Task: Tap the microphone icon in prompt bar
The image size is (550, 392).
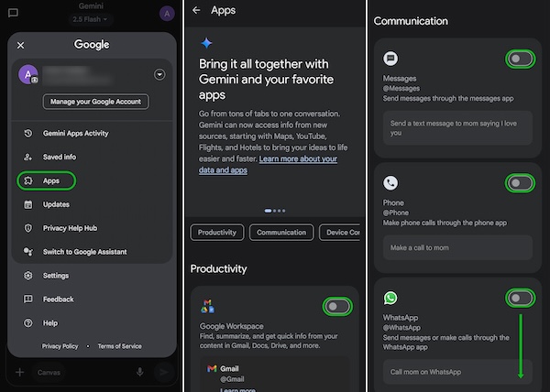Action: click(140, 372)
